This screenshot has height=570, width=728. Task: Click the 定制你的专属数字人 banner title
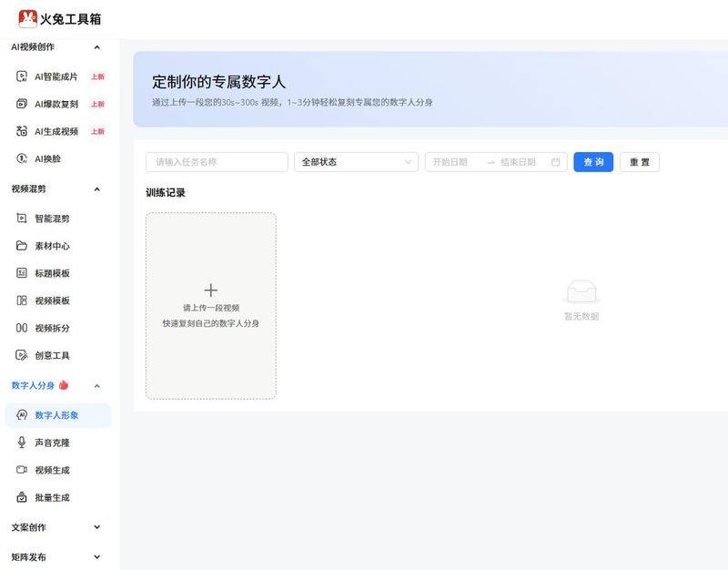point(218,82)
